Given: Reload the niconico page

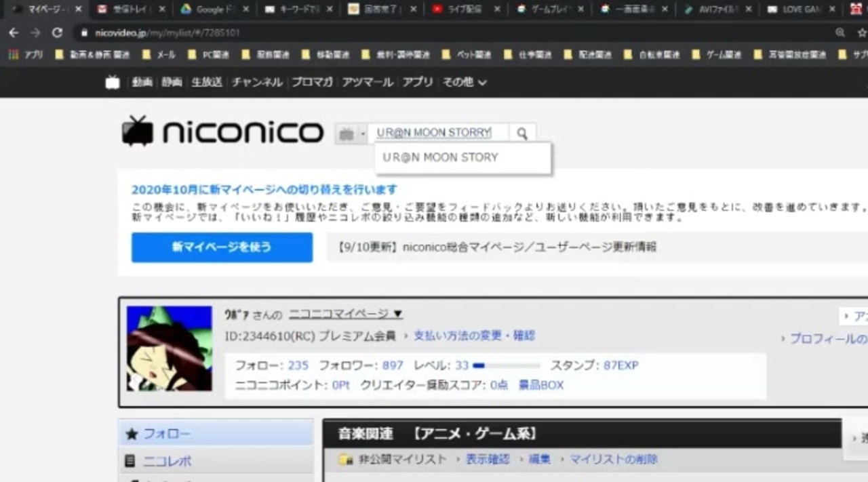Looking at the screenshot, I should pos(57,33).
